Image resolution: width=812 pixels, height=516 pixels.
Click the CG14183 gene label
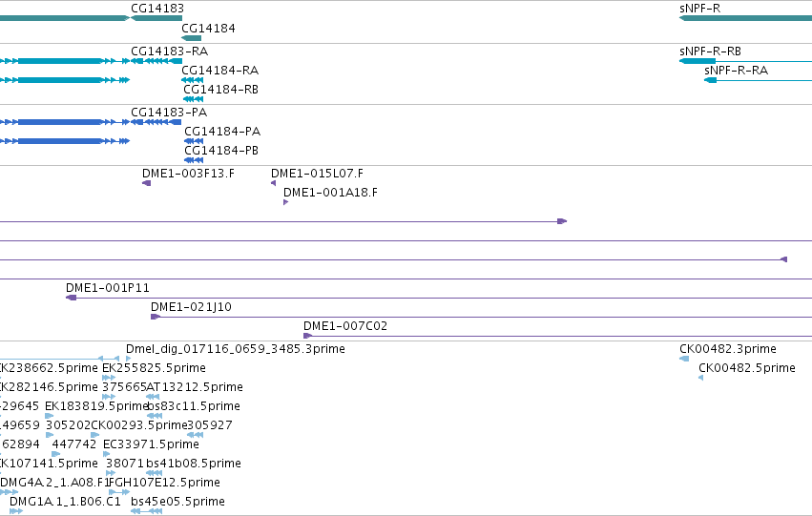(157, 9)
